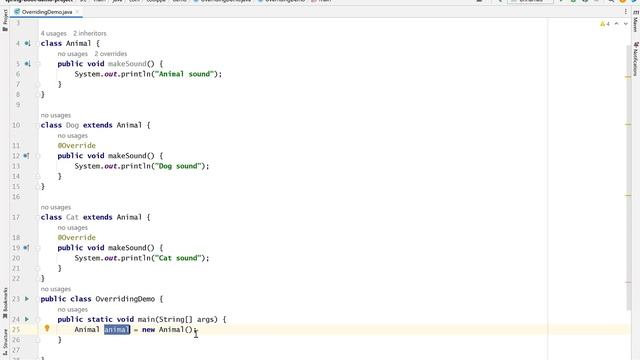Open the Notifications tool window from right stripe
This screenshot has width=640, height=360.
636,58
